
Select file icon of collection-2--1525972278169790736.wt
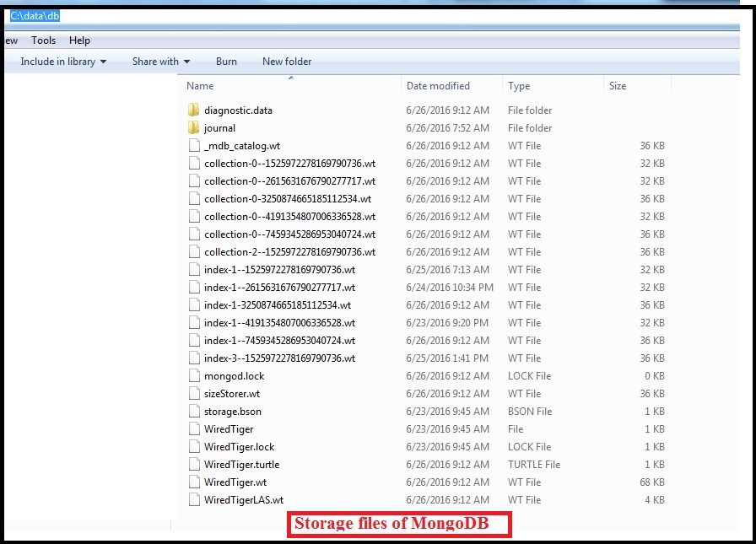194,252
